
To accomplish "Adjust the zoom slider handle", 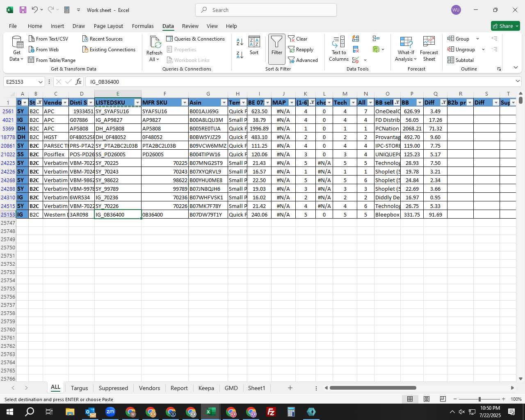I will (479, 399).
